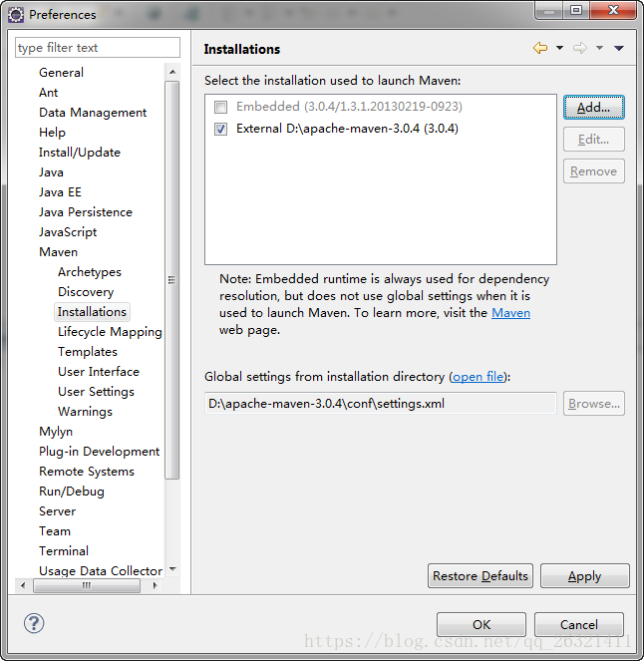
Task: Select External D:\apache-maven-3.0.4 row text
Action: click(347, 129)
